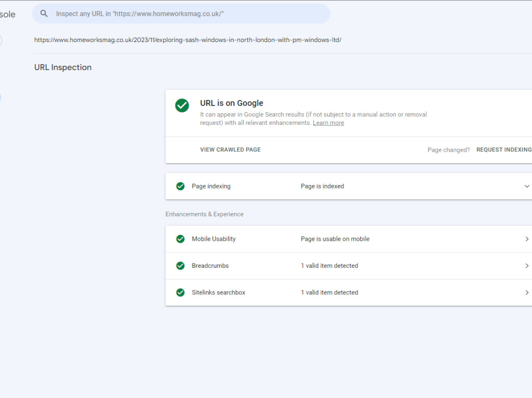The height and width of the screenshot is (398, 532).
Task: Focus the Inspect any URL search field
Action: [x=181, y=14]
